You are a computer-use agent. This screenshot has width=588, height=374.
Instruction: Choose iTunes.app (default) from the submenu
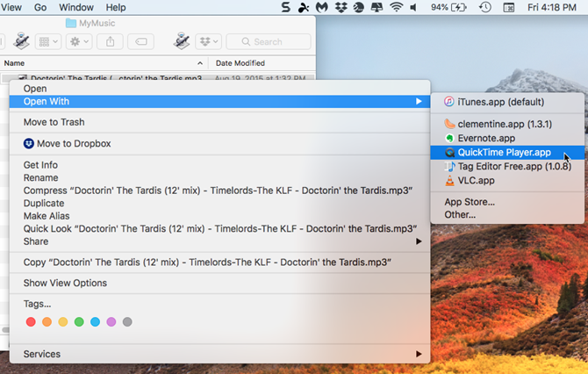pos(507,102)
